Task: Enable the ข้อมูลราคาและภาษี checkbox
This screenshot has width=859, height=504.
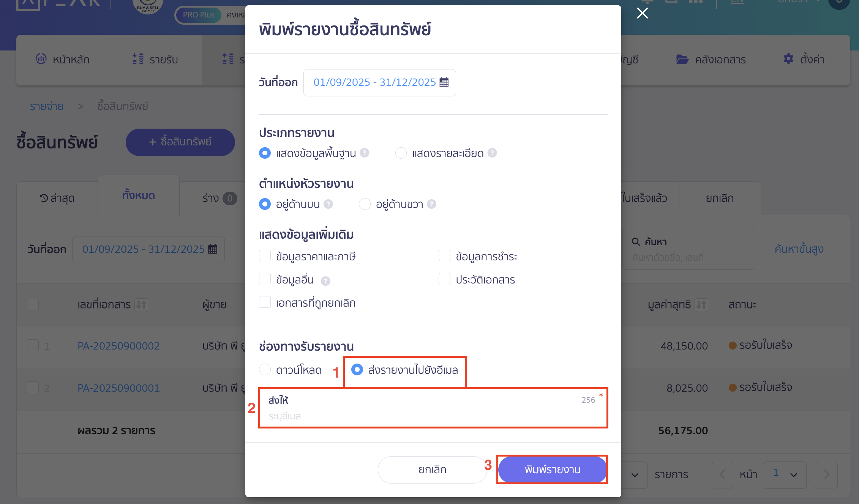Action: [265, 255]
